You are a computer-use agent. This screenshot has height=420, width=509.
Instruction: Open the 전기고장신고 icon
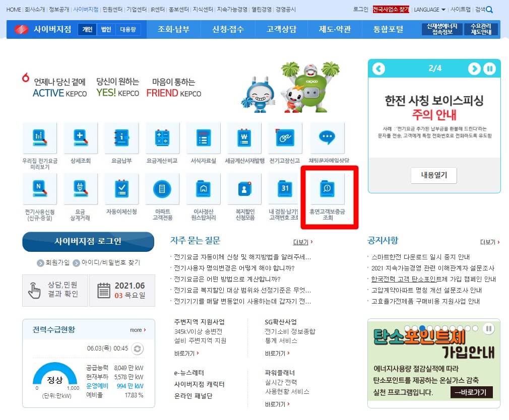coord(285,138)
